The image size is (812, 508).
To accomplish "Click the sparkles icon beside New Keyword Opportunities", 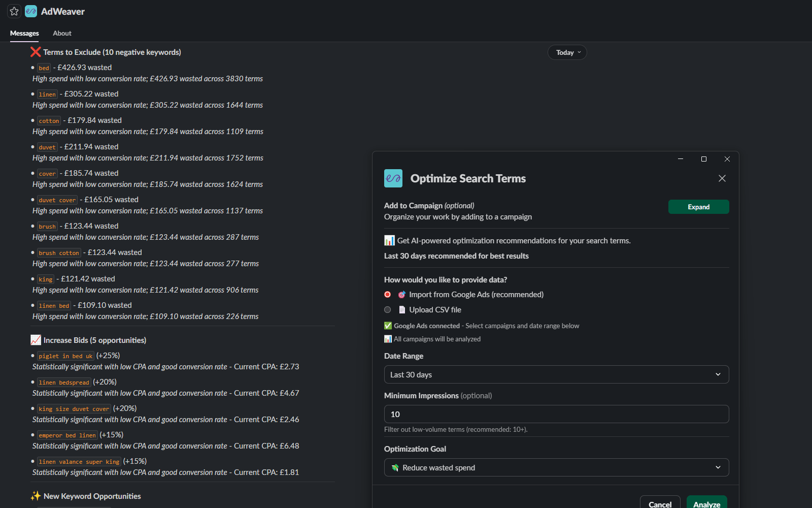I will pyautogui.click(x=35, y=495).
